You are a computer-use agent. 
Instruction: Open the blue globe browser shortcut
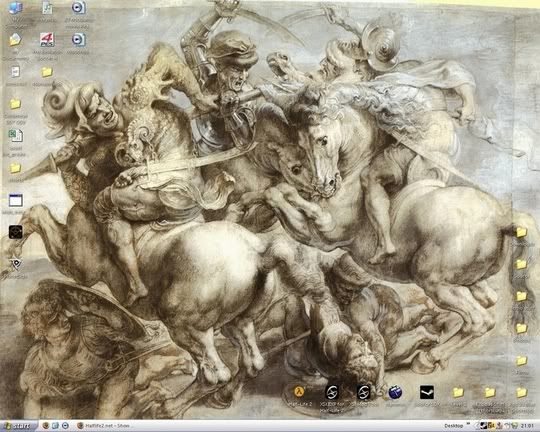coord(395,392)
